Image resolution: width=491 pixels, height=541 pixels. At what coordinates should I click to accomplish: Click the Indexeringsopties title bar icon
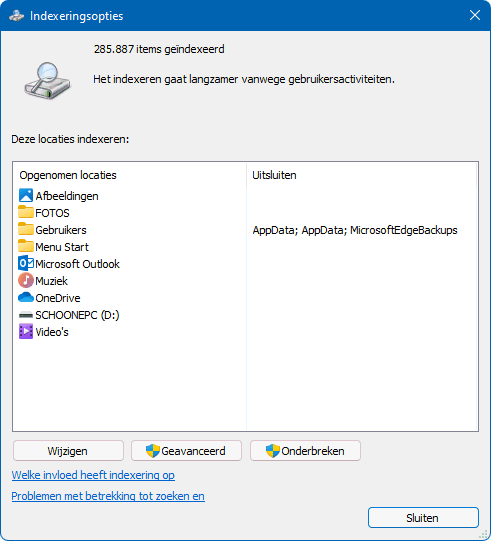click(x=17, y=16)
